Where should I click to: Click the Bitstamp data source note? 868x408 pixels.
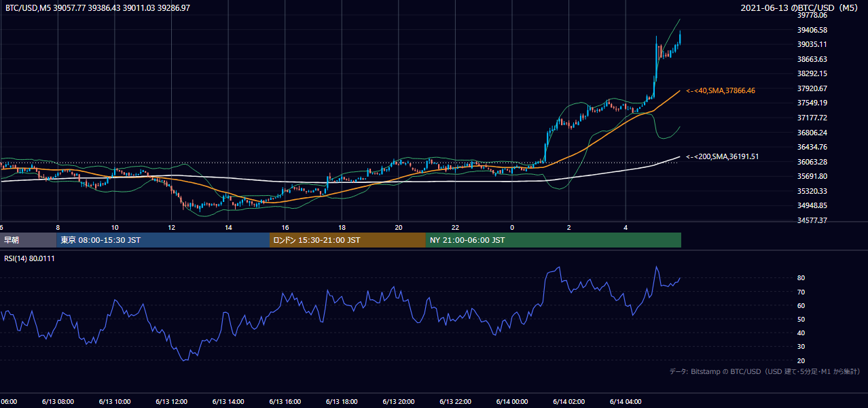coord(765,371)
